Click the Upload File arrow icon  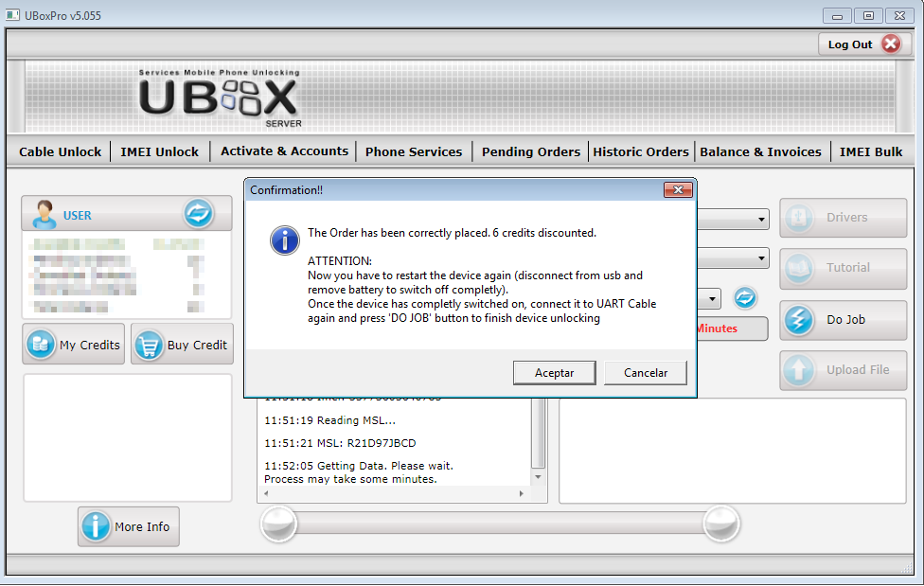pyautogui.click(x=798, y=369)
